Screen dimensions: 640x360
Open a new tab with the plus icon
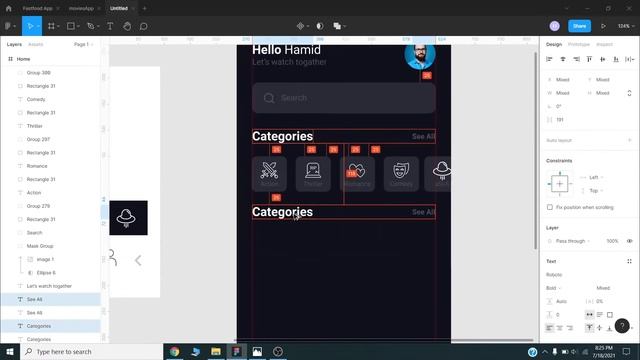click(x=144, y=8)
